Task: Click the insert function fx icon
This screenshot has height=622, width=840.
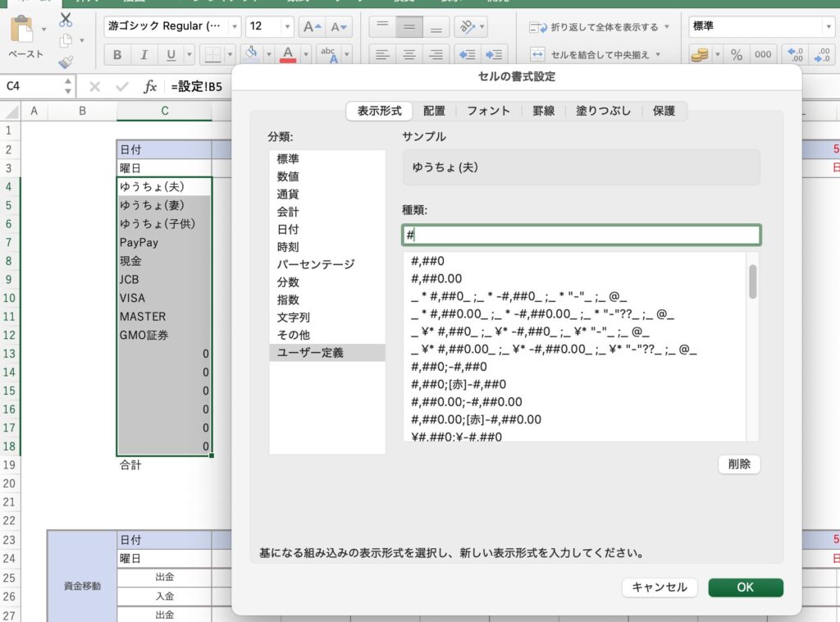Action: [150, 86]
